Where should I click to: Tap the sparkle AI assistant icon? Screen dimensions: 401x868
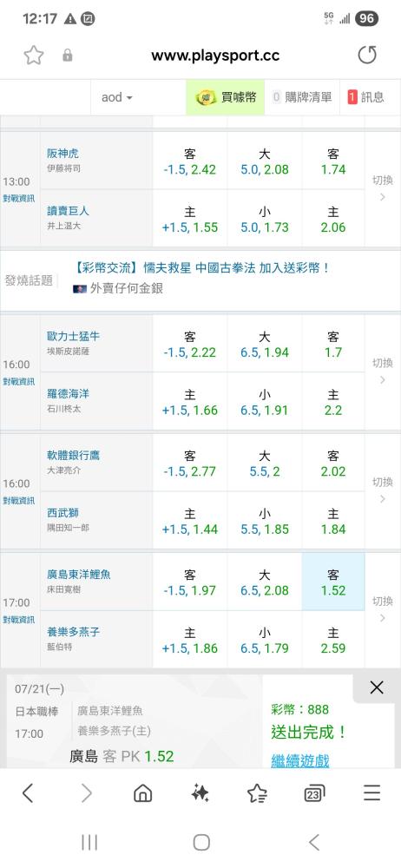pyautogui.click(x=200, y=793)
